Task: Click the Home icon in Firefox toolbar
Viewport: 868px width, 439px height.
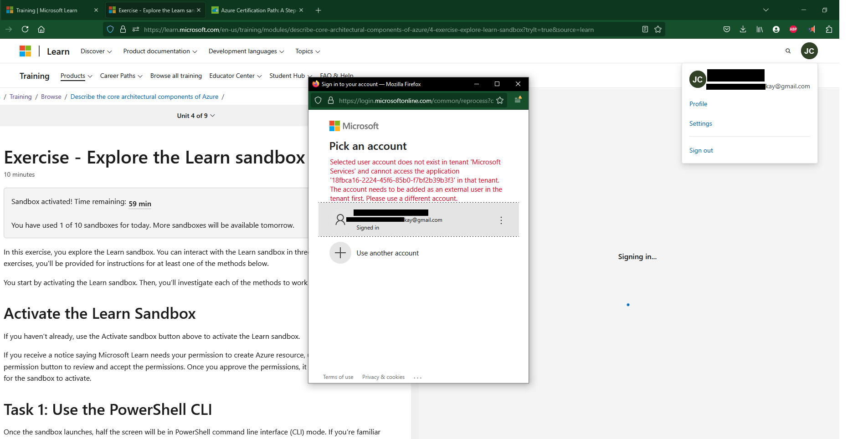Action: 41,29
